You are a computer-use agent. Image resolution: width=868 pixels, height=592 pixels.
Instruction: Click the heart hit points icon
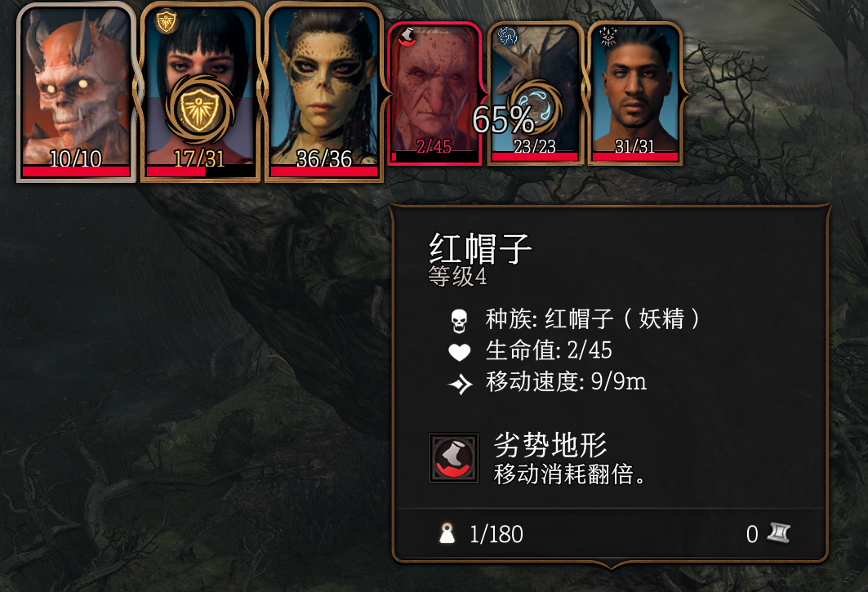(459, 352)
